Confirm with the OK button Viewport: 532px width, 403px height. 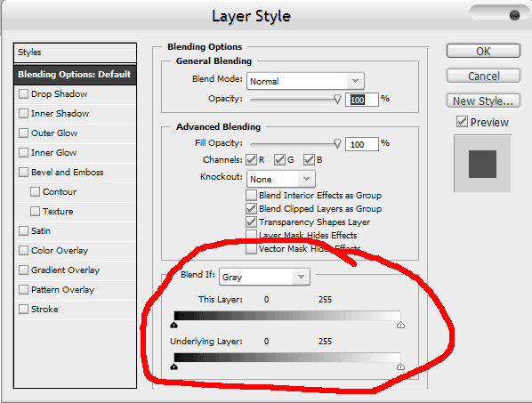click(483, 51)
